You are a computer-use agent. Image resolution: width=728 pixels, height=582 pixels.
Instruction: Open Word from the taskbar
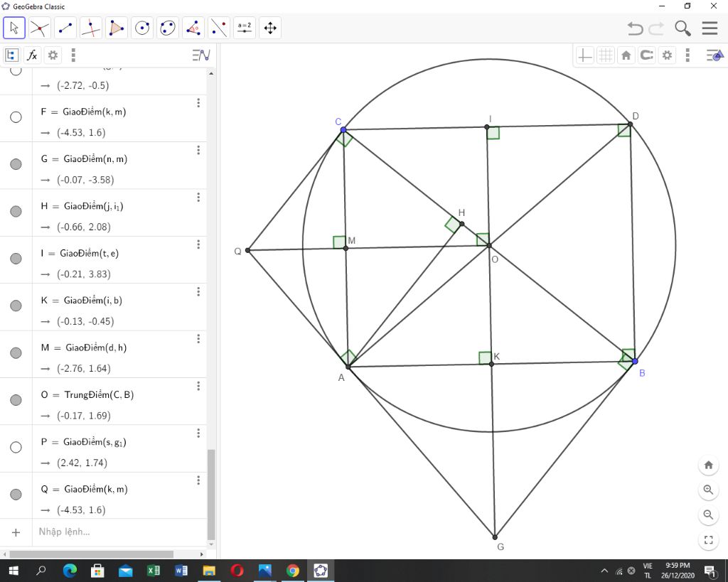click(x=181, y=571)
